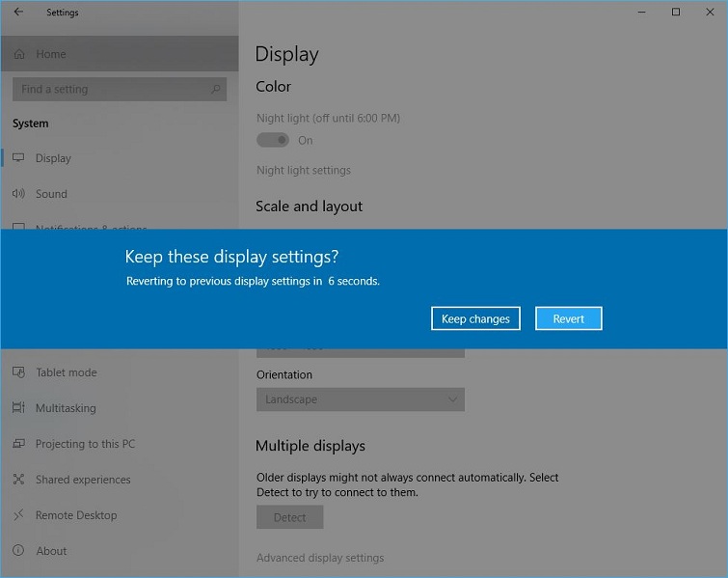This screenshot has height=578, width=728.
Task: Maximize the Settings window
Action: [675, 13]
